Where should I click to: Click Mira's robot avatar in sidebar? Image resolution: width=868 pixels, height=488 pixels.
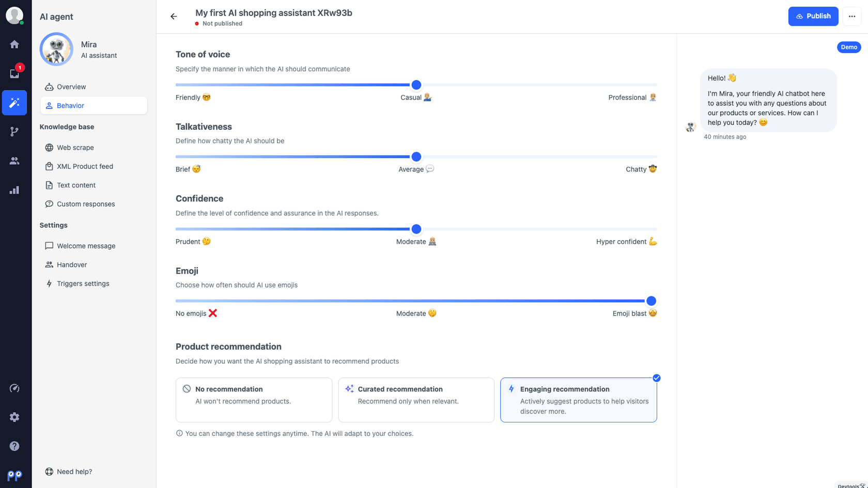(56, 49)
